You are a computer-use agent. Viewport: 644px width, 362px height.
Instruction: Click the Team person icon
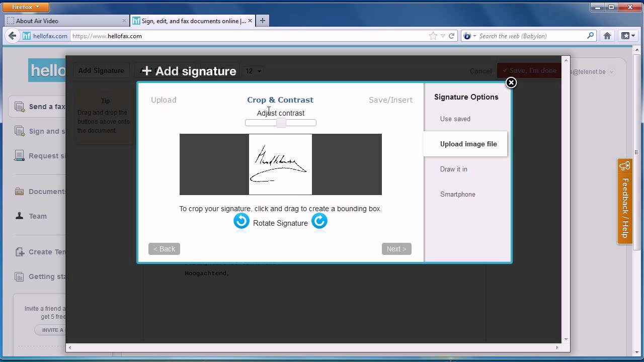[x=20, y=216]
